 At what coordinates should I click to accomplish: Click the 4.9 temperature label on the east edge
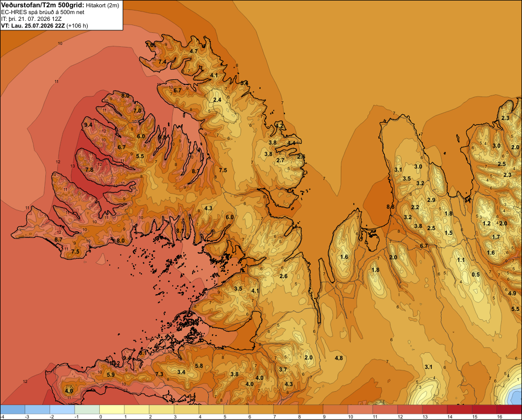(512, 294)
